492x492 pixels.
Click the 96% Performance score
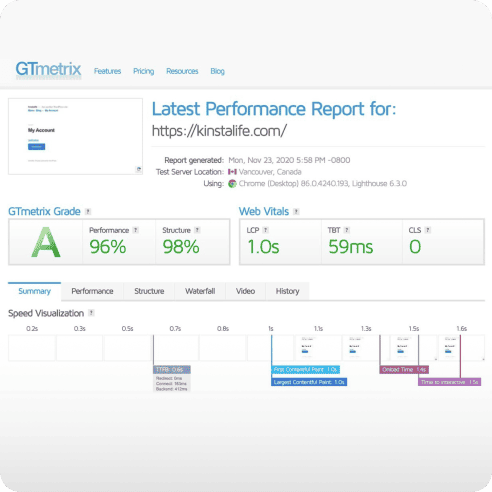[x=108, y=247]
